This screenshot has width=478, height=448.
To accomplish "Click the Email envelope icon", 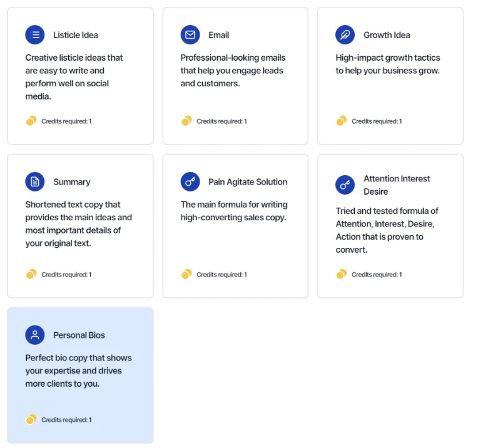I will 190,35.
